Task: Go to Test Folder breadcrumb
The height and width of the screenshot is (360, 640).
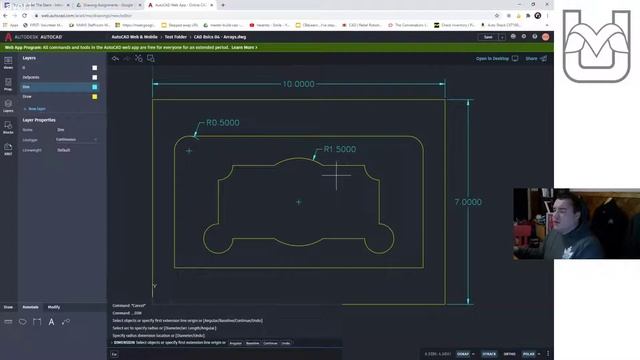Action: (176, 37)
